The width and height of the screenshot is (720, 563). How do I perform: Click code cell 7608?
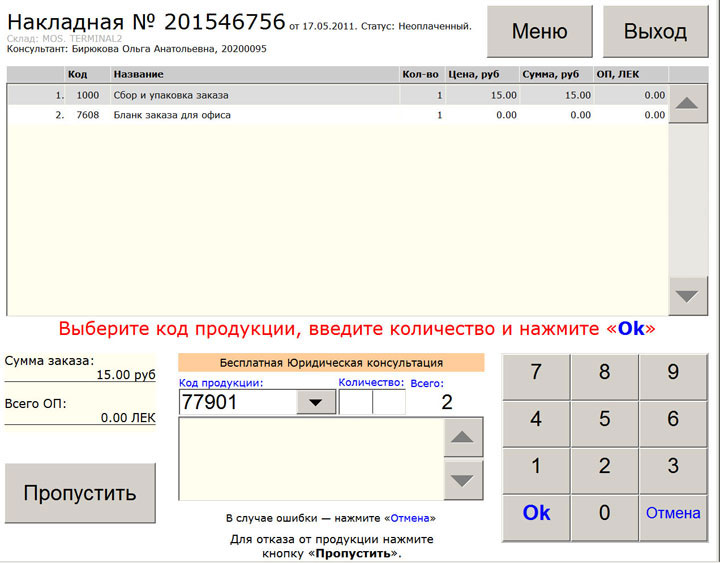[x=88, y=115]
